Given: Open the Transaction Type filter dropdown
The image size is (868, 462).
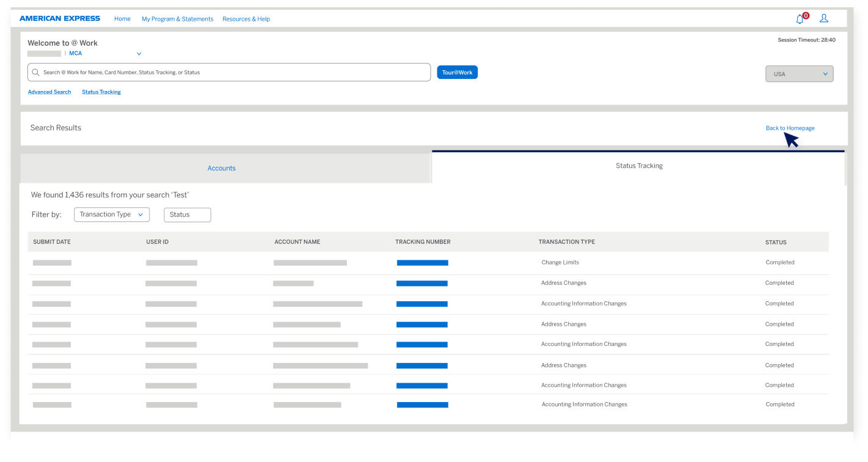Looking at the screenshot, I should [111, 215].
